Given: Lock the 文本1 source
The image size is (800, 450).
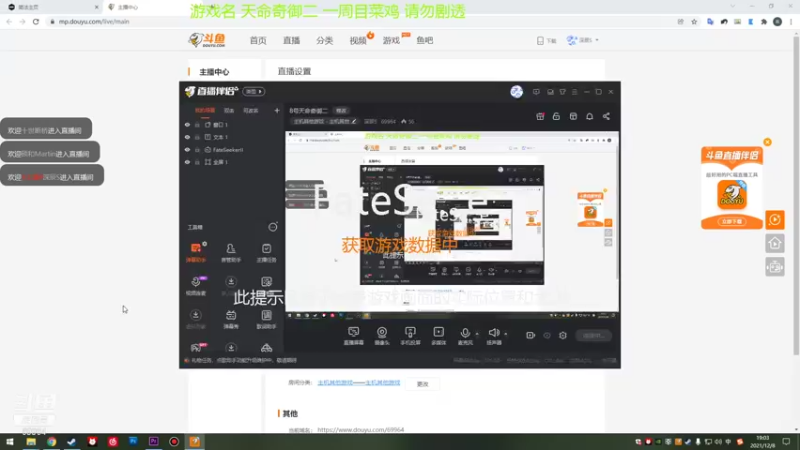Looking at the screenshot, I should point(197,137).
